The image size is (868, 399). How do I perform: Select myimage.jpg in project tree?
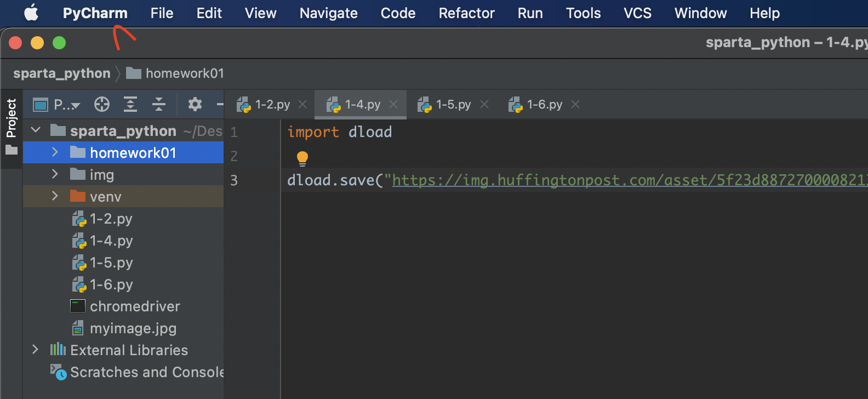(123, 328)
